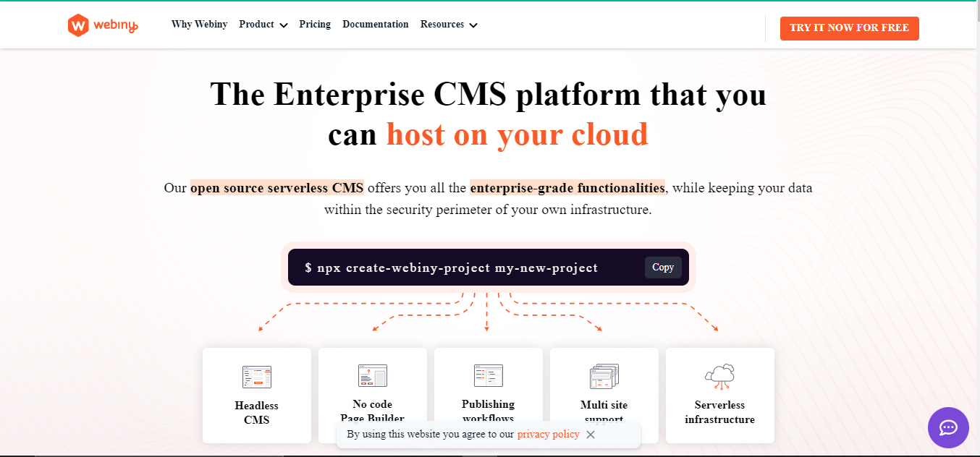Open the privacy policy link

(x=549, y=435)
